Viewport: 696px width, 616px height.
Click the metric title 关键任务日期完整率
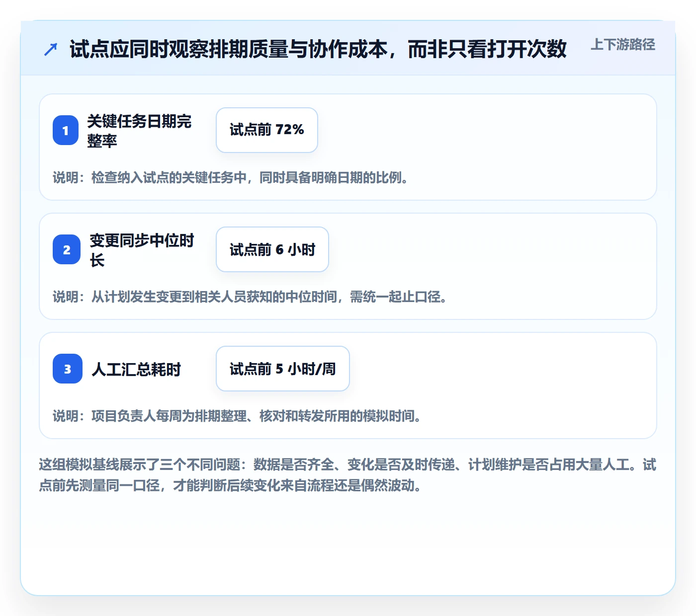[139, 131]
